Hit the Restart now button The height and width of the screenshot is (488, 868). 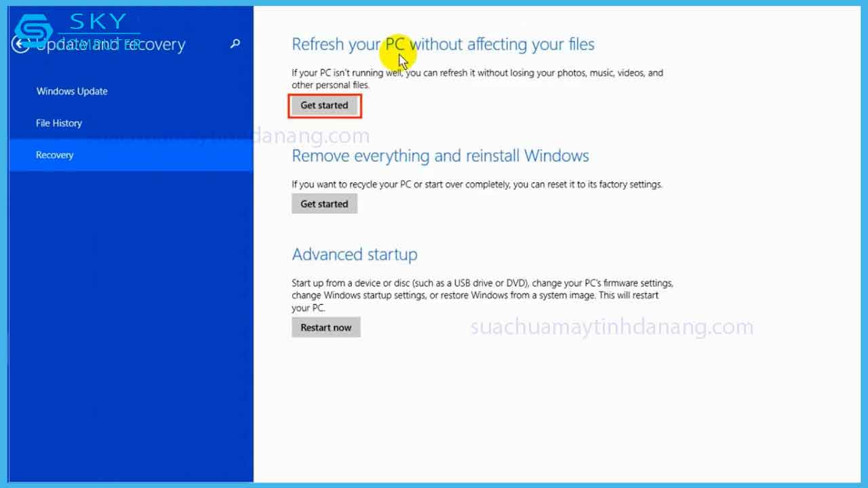(x=326, y=327)
